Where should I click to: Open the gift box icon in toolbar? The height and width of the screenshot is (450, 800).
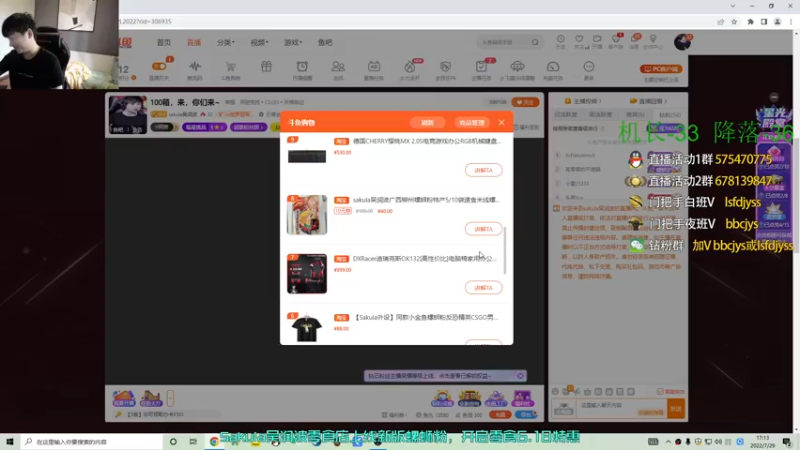point(266,66)
